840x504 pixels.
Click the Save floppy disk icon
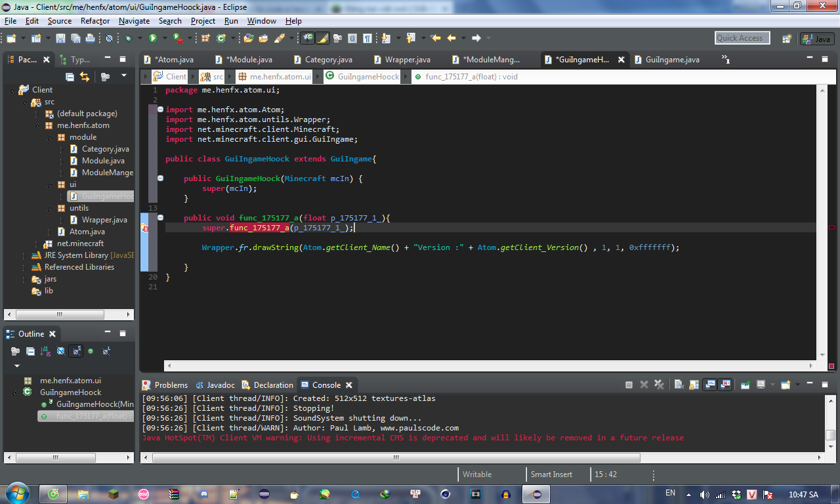click(x=60, y=38)
